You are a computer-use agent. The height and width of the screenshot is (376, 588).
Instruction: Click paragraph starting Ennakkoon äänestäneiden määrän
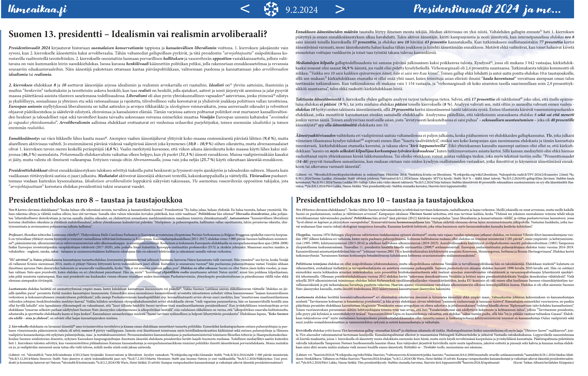435,42
